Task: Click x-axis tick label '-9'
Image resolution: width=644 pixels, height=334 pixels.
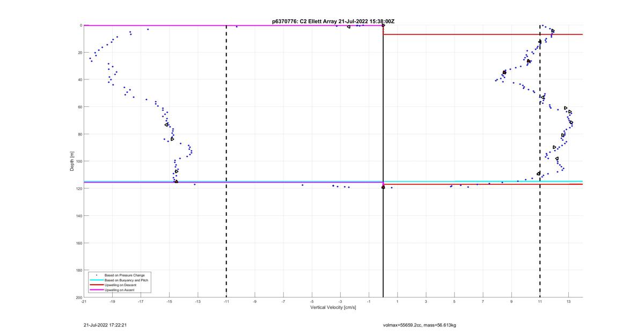Action: click(255, 301)
